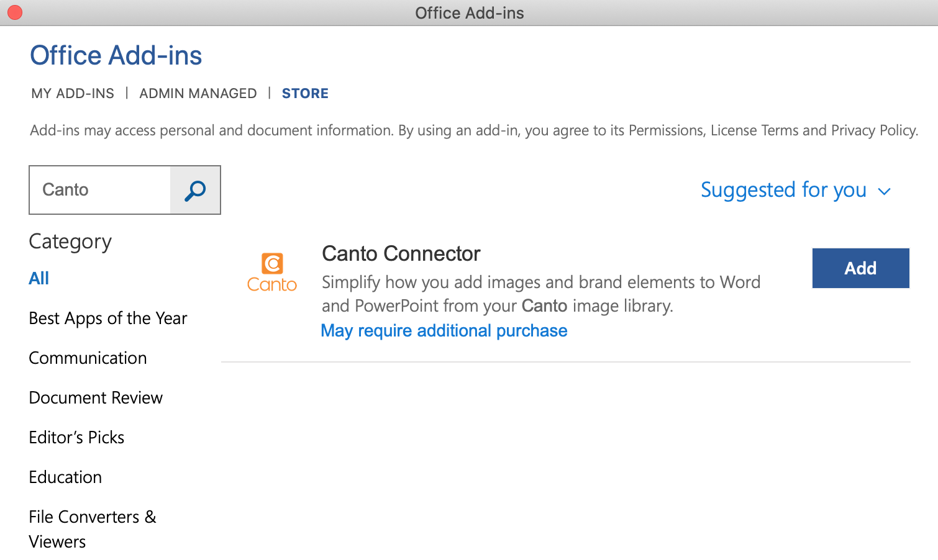This screenshot has height=560, width=938.
Task: Switch to the MY ADD-INS tab
Action: coord(73,94)
